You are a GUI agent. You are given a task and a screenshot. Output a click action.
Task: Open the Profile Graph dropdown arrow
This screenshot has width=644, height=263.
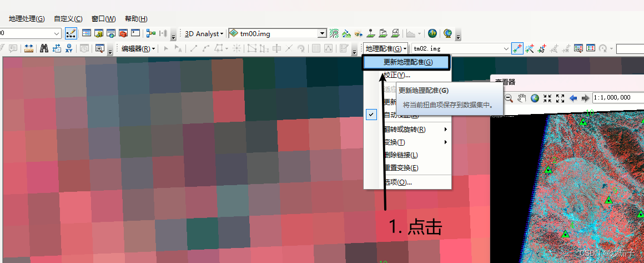pyautogui.click(x=419, y=34)
